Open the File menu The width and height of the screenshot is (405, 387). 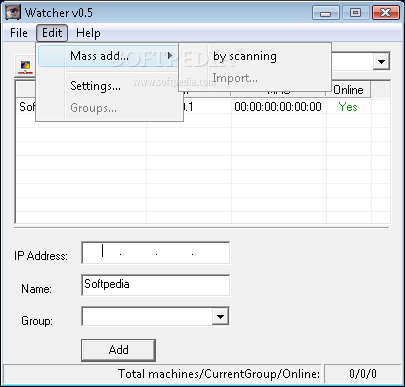click(19, 33)
